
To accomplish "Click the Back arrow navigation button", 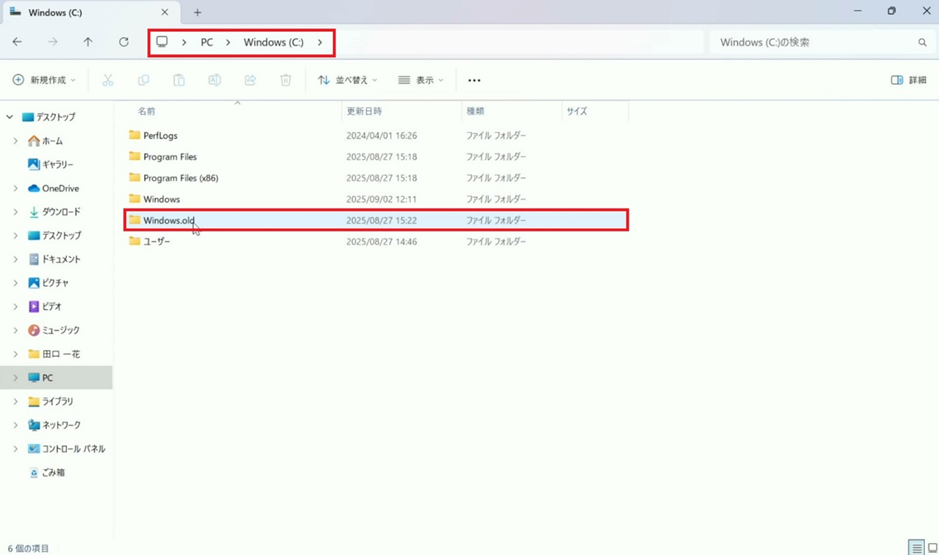I will [17, 42].
